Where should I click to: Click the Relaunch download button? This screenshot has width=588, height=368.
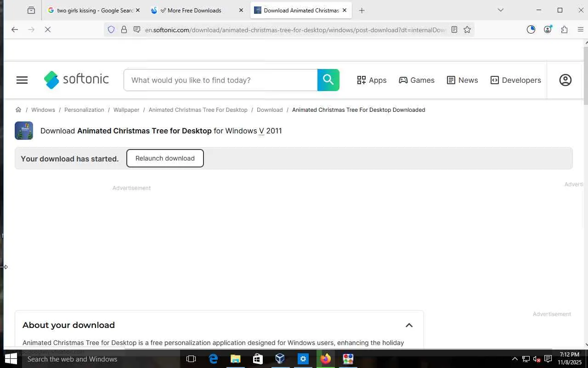click(165, 158)
